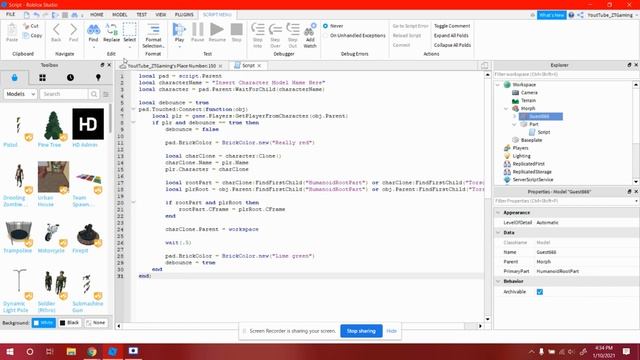Switch to the TEST ribbon tab
The image size is (640, 360).
pos(142,15)
